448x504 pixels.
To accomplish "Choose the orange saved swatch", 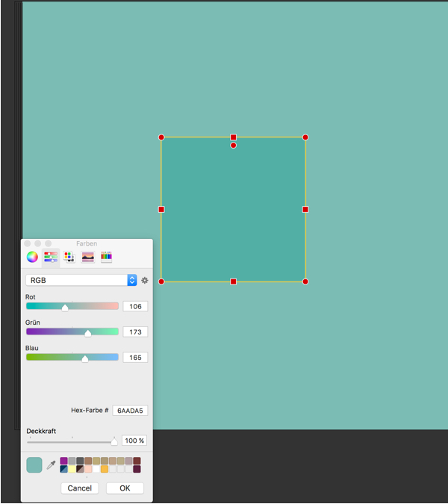I will coord(105,469).
